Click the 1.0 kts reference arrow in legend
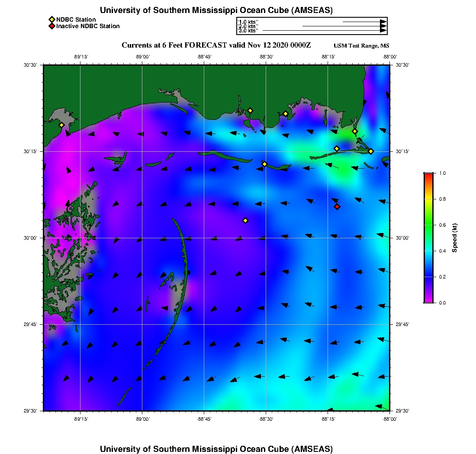Image resolution: width=476 pixels, height=454 pixels. point(363,22)
